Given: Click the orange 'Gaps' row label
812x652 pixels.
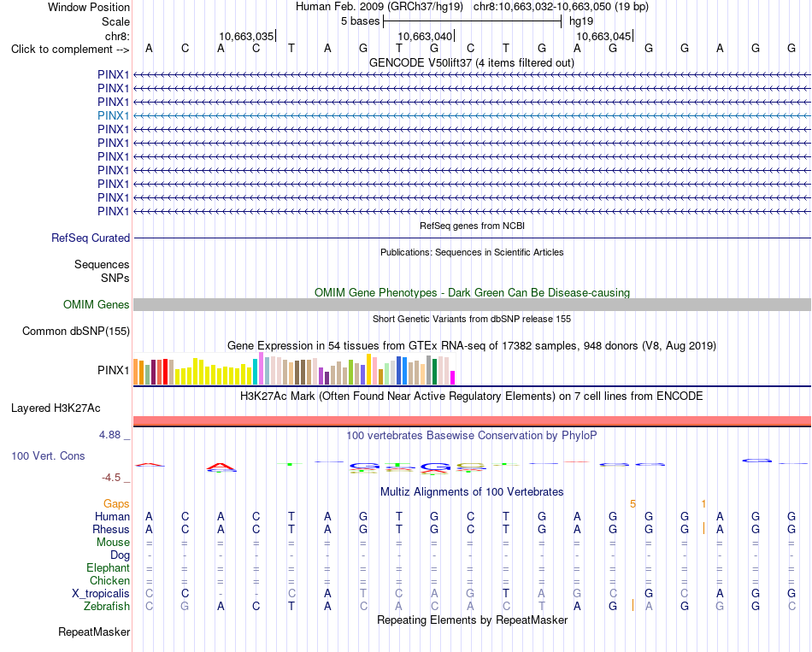Looking at the screenshot, I should point(116,503).
